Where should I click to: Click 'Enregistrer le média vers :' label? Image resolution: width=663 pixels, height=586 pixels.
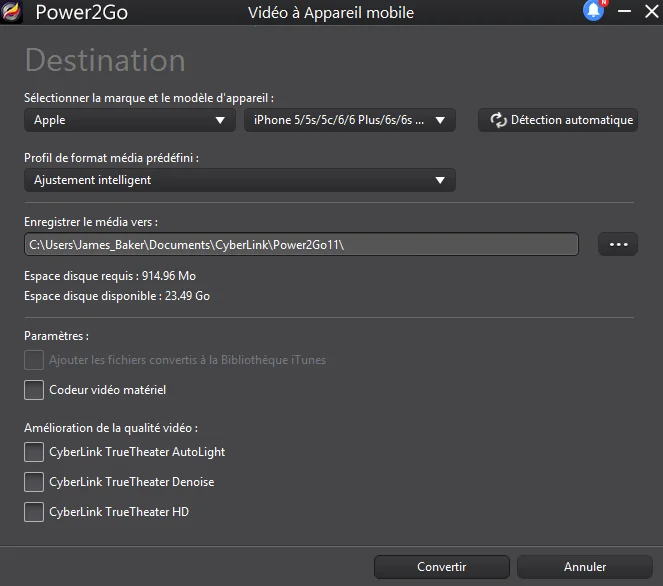pyautogui.click(x=91, y=222)
